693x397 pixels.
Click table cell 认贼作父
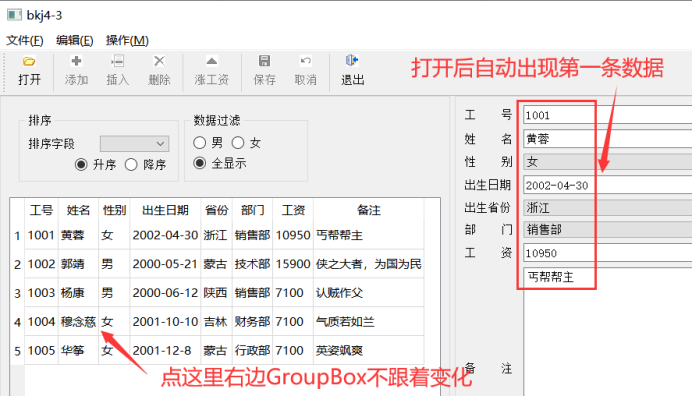tap(369, 293)
